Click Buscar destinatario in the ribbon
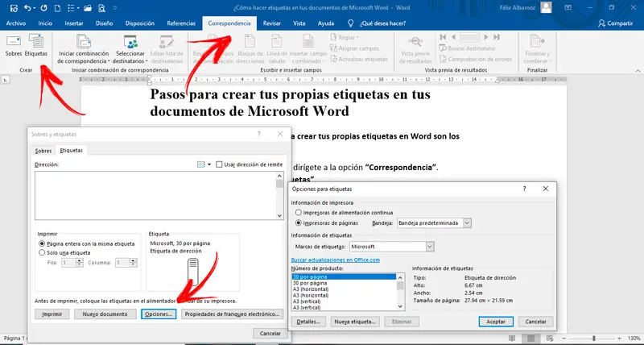This screenshot has height=345, width=644. (x=468, y=48)
